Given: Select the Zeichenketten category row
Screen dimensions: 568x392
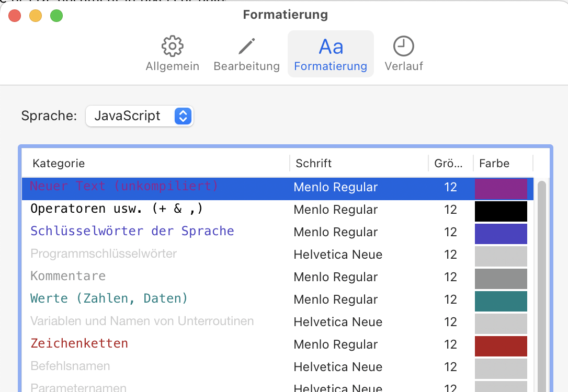Looking at the screenshot, I should (x=79, y=343).
